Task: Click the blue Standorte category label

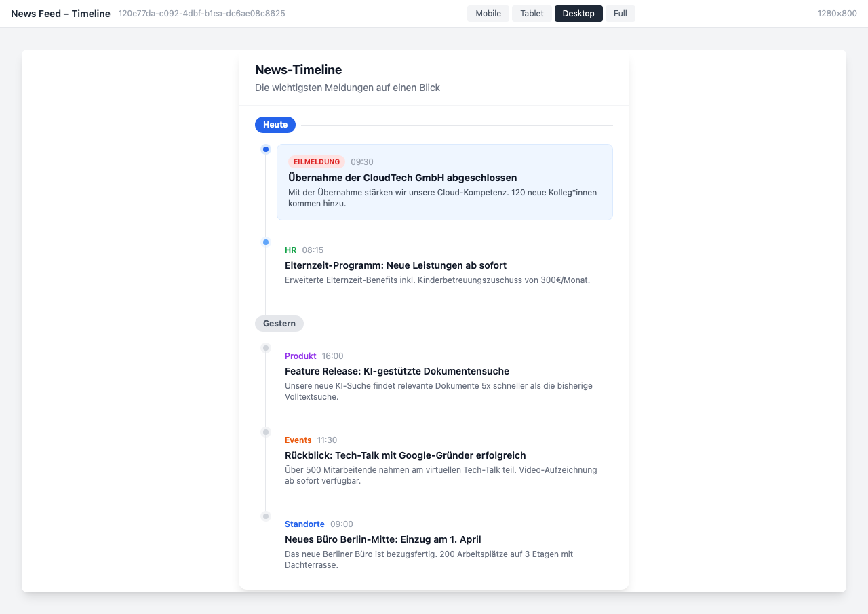Action: click(304, 524)
